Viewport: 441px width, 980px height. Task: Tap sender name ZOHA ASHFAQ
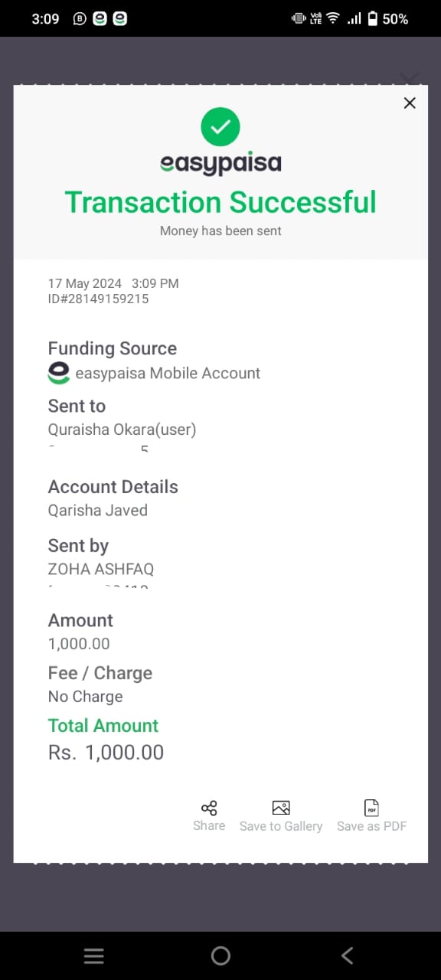[101, 569]
